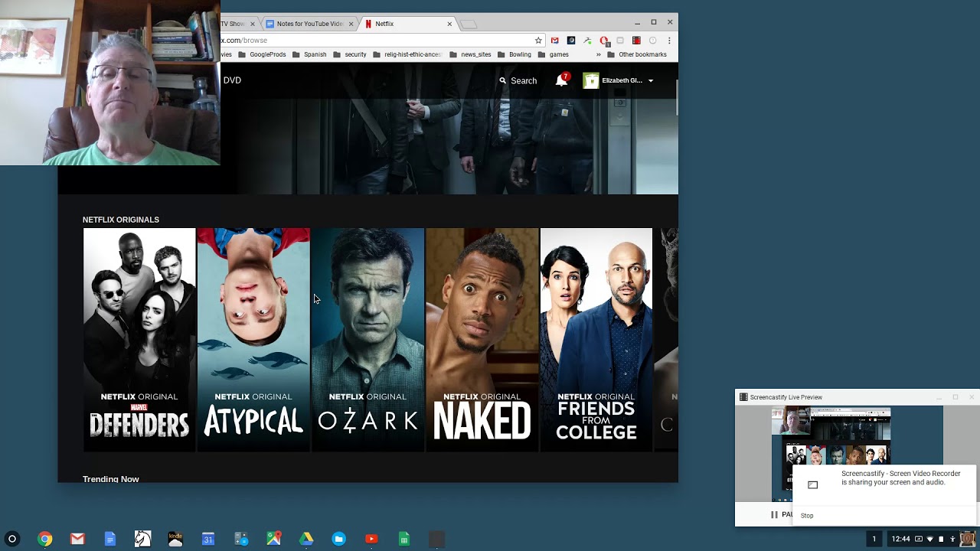This screenshot has height=551, width=980.
Task: Click the dark Screencastify shelf icon
Action: pyautogui.click(x=436, y=539)
